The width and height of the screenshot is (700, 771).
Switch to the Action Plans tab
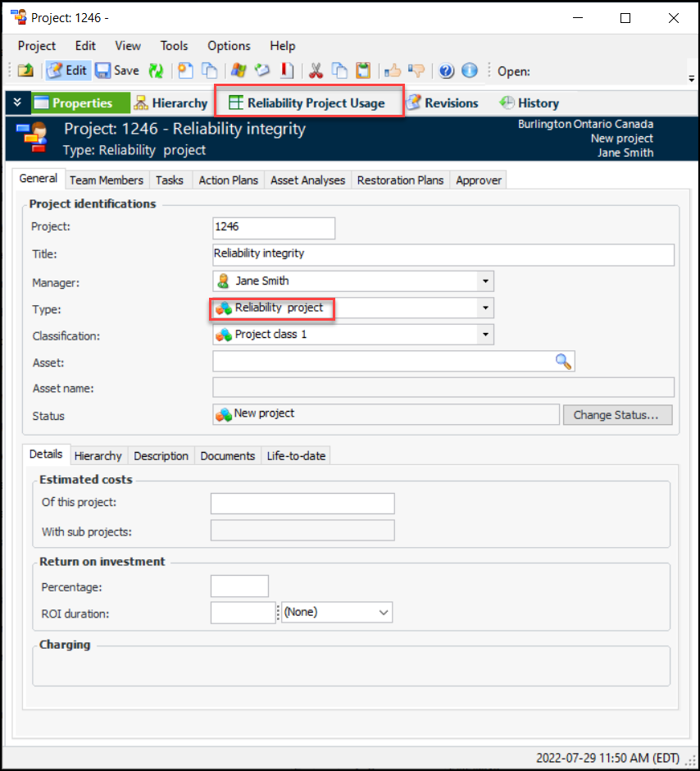point(229,180)
